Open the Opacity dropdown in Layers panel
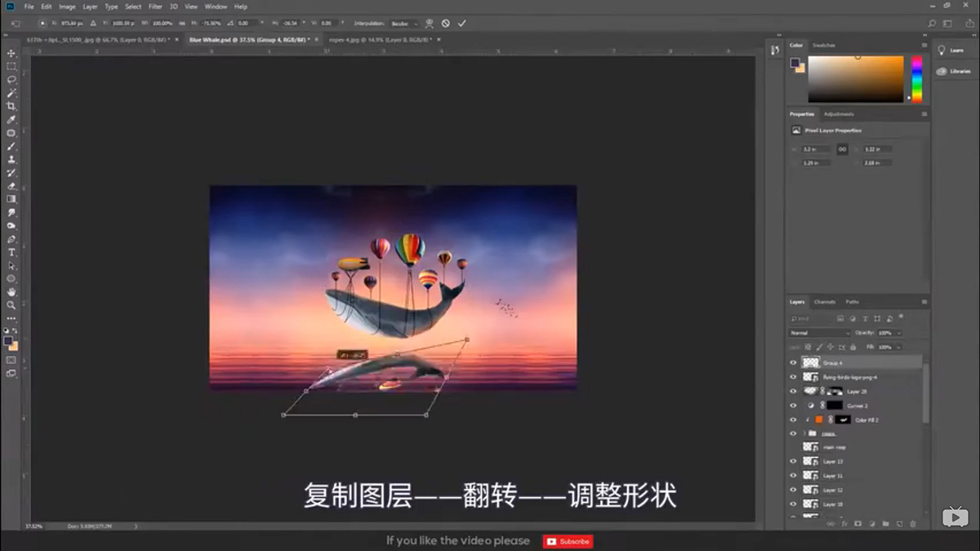Screen dimensions: 980x551 click(899, 333)
